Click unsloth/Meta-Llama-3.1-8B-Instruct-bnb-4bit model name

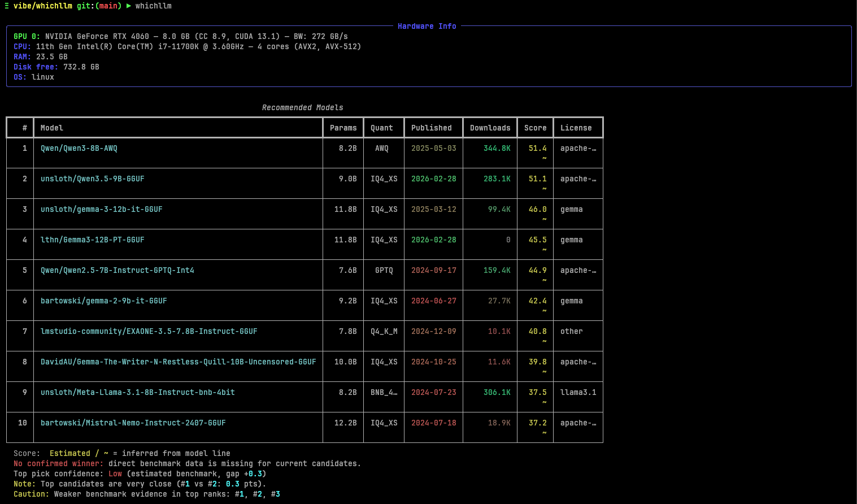[x=138, y=393]
